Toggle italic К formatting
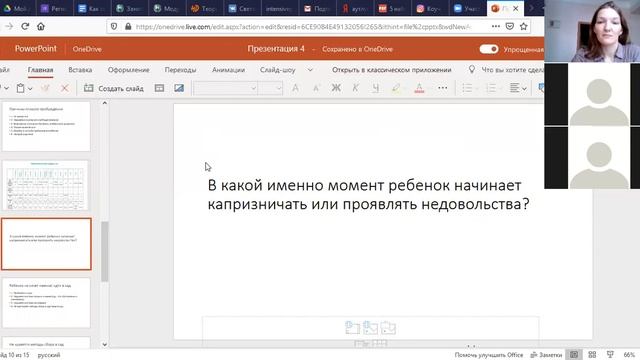The width and height of the screenshot is (640, 360). pos(356,88)
